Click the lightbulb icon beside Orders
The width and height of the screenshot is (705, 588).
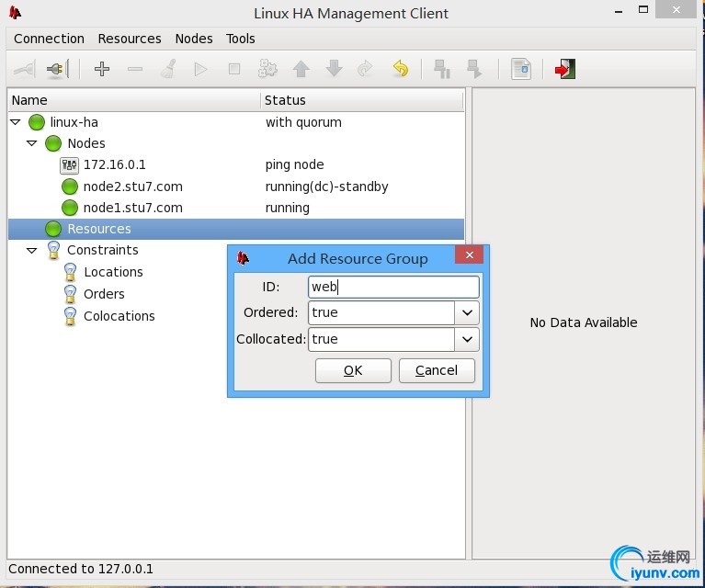point(70,294)
